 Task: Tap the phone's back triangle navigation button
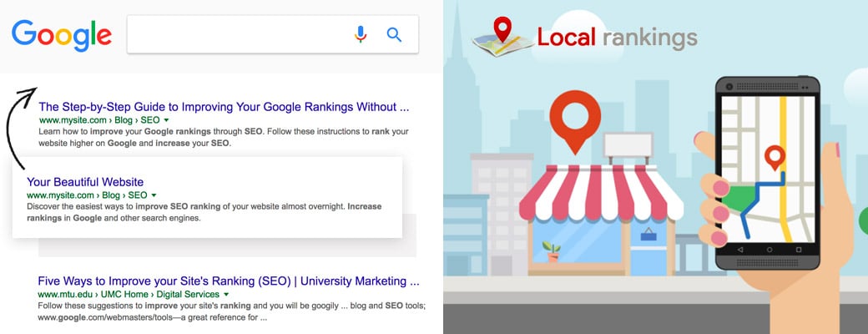740,250
